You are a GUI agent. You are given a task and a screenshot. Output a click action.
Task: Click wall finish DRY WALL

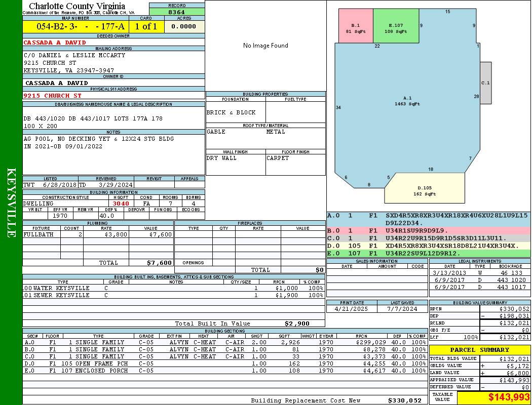pos(221,158)
